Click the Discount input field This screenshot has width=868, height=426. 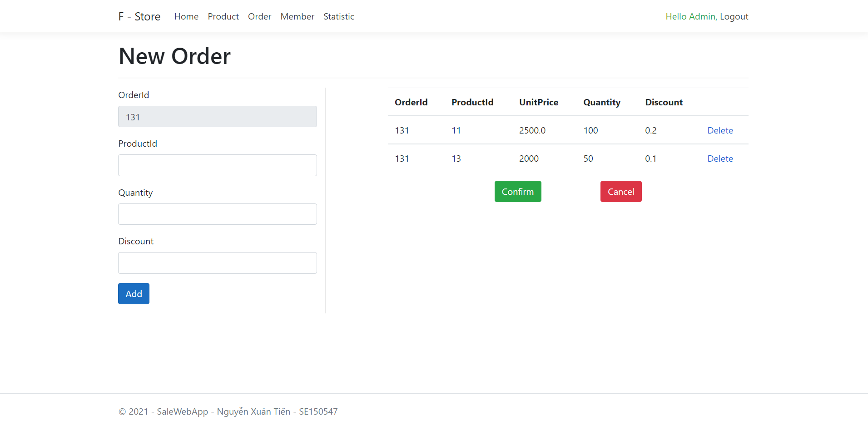[x=217, y=263]
